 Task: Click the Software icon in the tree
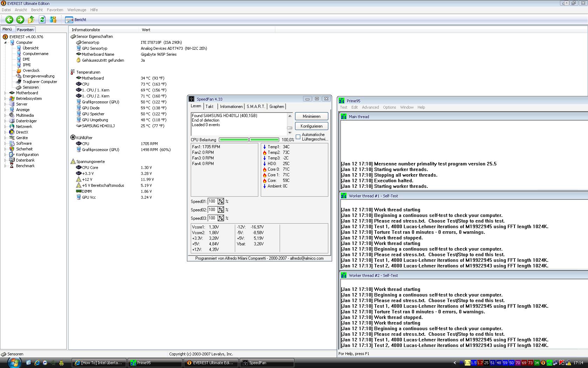(x=12, y=143)
